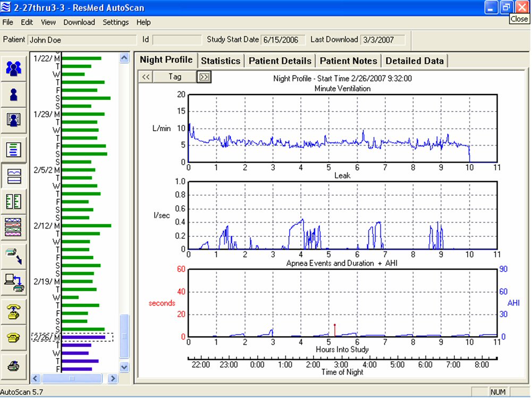Screen dimensions: 532x400
Task: Switch to the Statistics tab
Action: point(221,61)
